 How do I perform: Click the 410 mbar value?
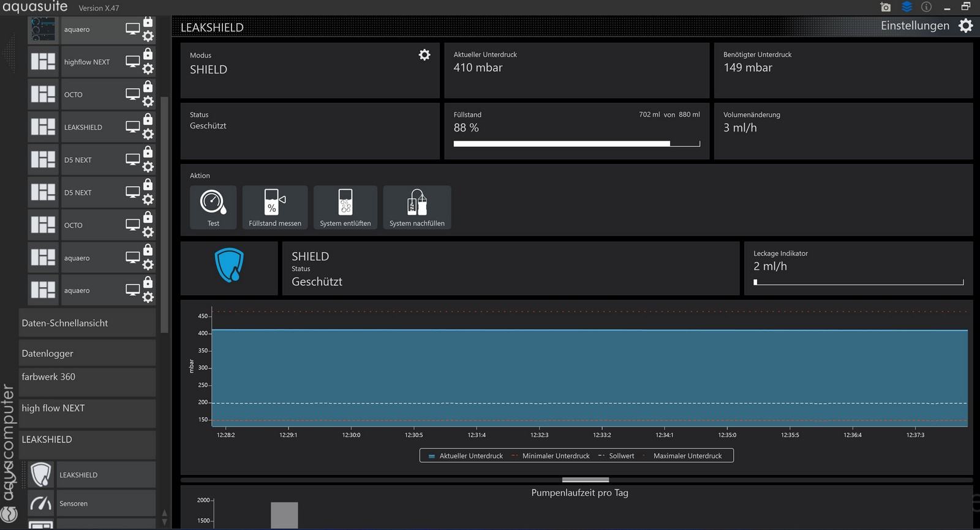[x=478, y=68]
